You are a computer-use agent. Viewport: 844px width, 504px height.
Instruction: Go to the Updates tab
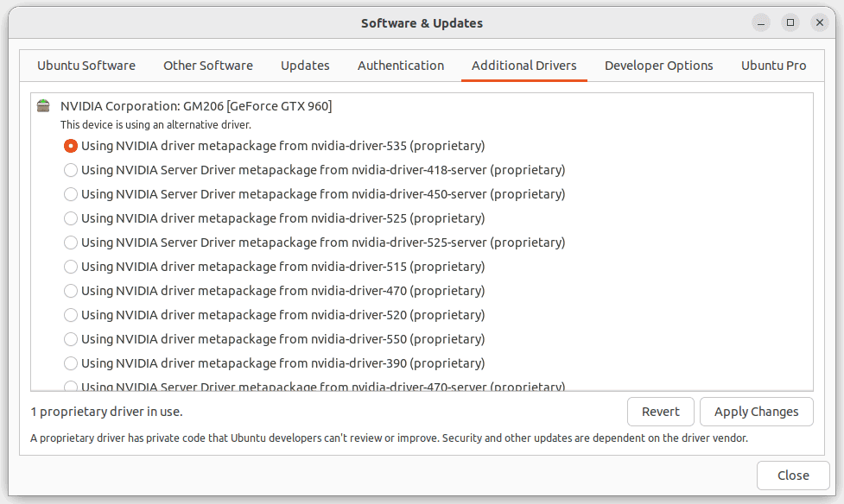[305, 66]
